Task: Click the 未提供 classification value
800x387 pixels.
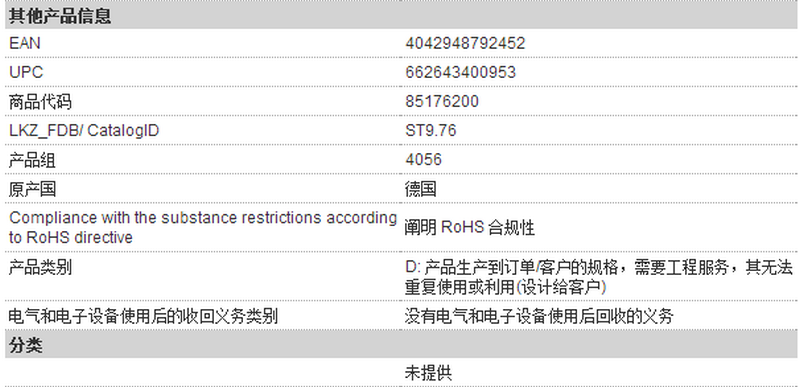Action: pyautogui.click(x=429, y=373)
